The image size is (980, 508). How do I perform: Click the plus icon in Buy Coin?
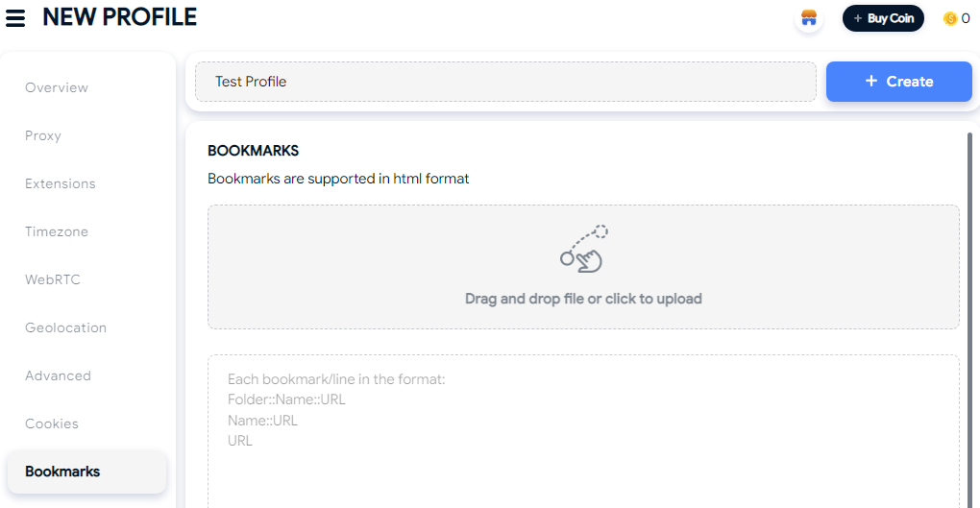tap(857, 19)
